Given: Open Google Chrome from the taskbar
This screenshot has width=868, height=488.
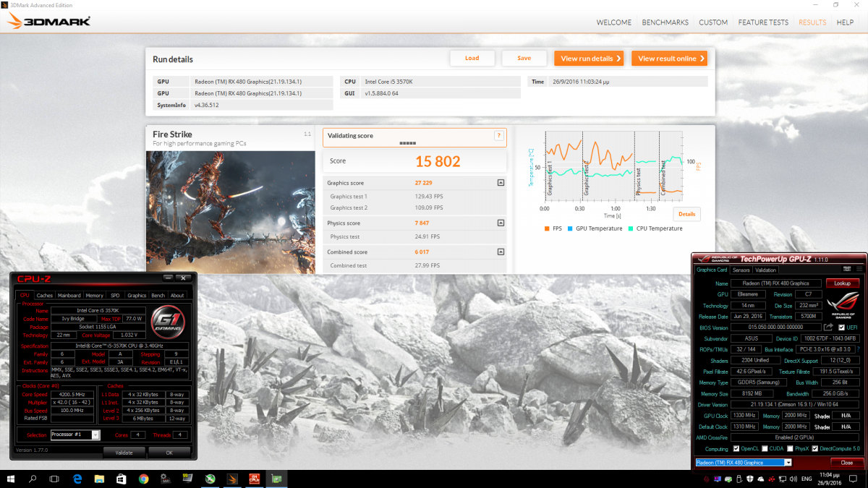Looking at the screenshot, I should 144,479.
